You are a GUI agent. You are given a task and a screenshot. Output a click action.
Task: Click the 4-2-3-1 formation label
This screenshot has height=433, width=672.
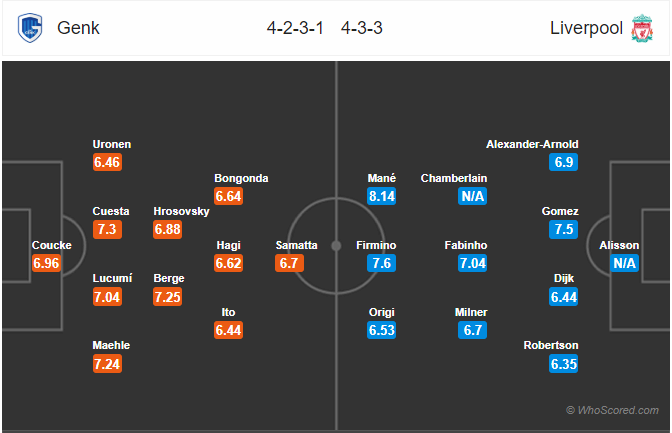pyautogui.click(x=295, y=28)
